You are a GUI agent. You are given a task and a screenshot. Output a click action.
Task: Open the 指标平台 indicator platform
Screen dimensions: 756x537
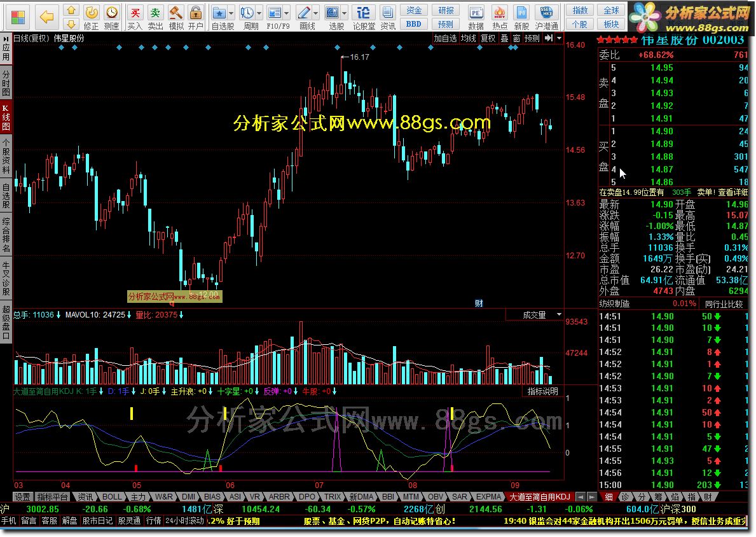[x=53, y=496]
